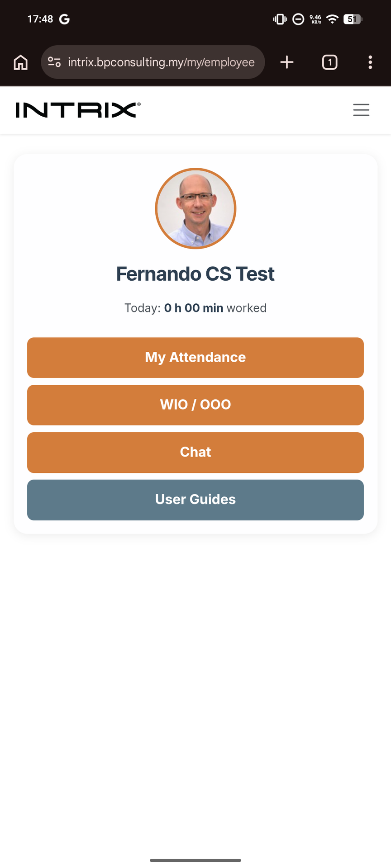Screen dimensions: 391x868
Task: Tap the Google G status bar icon
Action: (x=65, y=19)
